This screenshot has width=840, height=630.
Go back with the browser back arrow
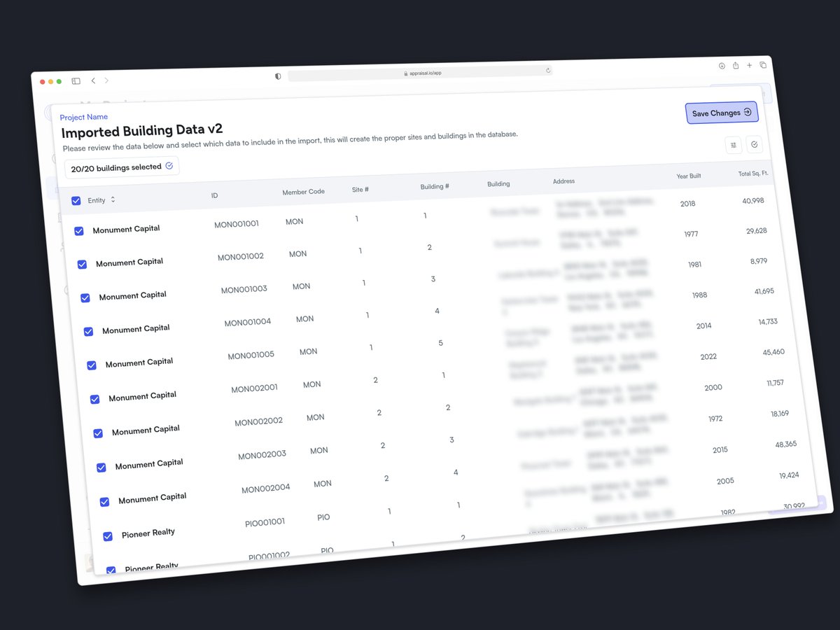pos(94,80)
